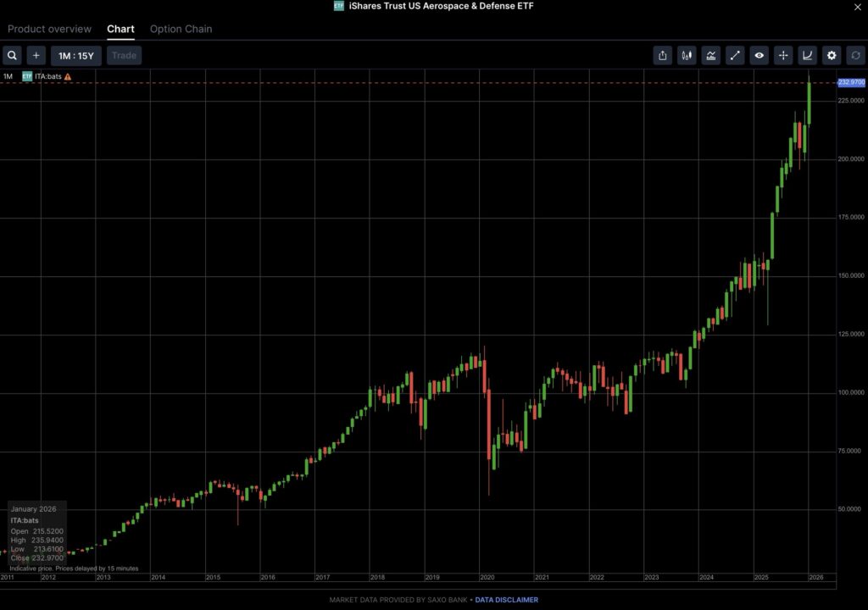Open the indicators and studies icon
This screenshot has height=610, width=868.
711,56
